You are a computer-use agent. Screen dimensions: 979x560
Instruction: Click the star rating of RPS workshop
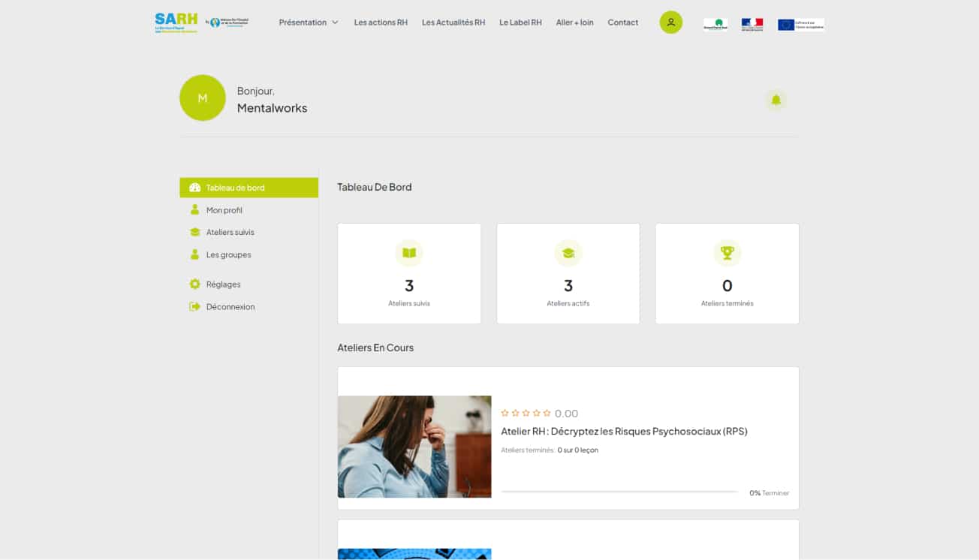[x=526, y=413]
